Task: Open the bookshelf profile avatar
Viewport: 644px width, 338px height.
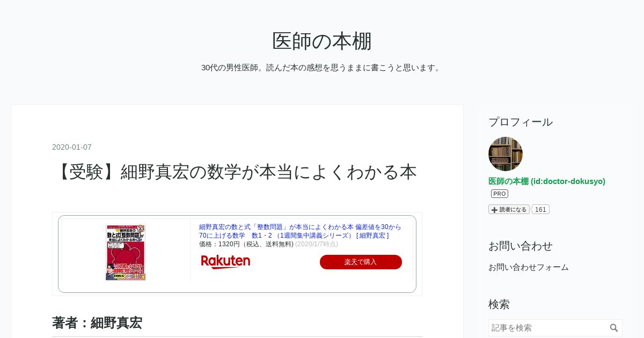Action: 506,154
